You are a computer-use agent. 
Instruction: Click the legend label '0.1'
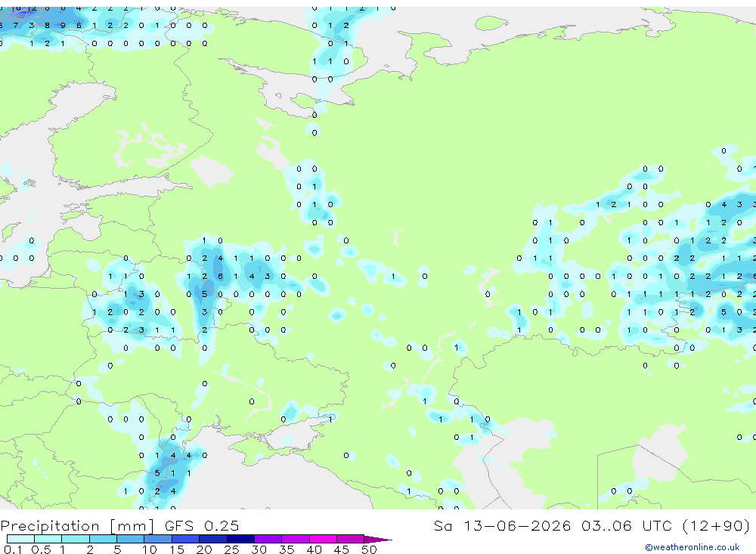[x=13, y=549]
